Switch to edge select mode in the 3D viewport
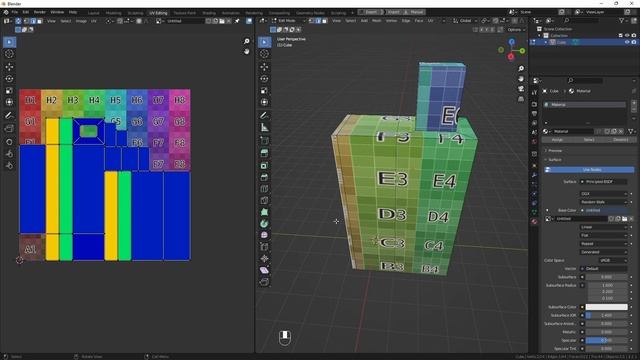The width and height of the screenshot is (640, 360). (x=318, y=21)
